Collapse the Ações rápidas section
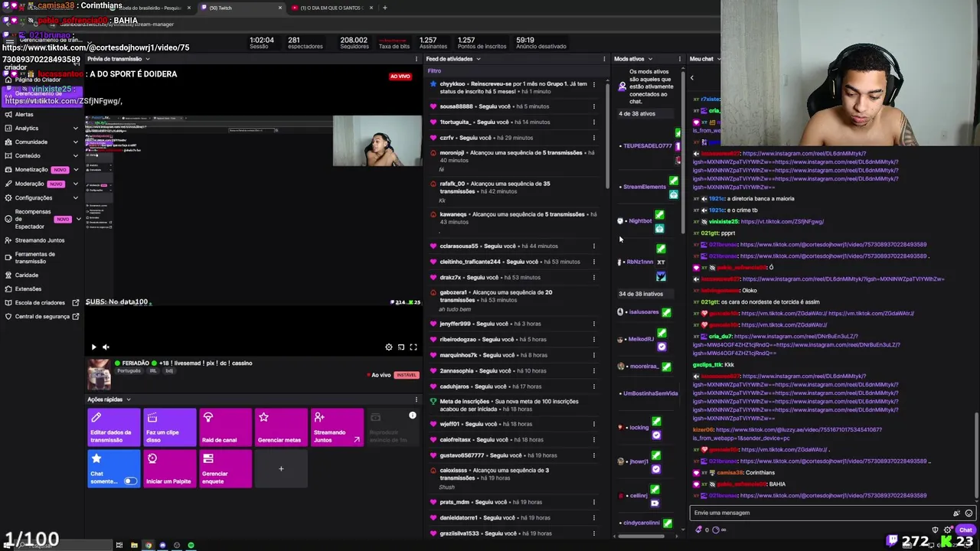 pos(129,399)
